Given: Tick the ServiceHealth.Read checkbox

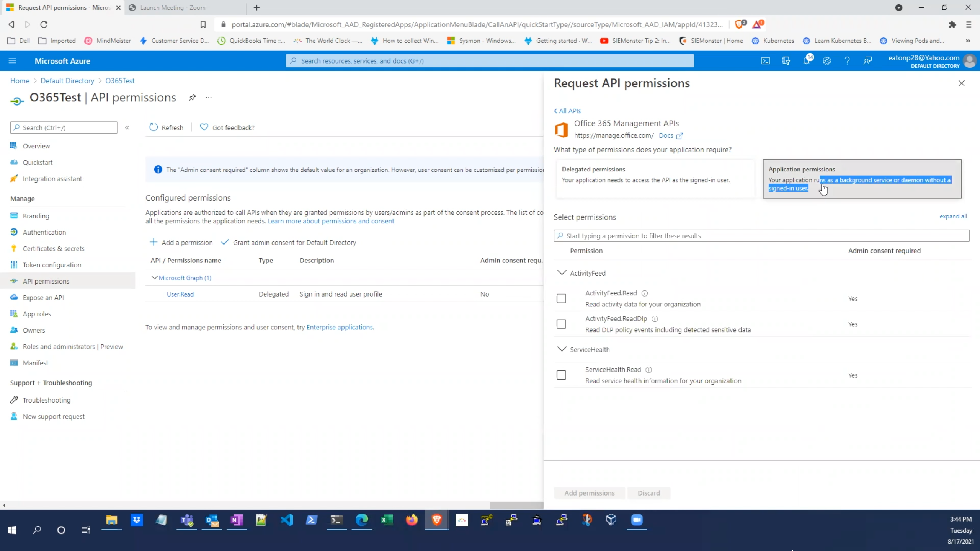Looking at the screenshot, I should coord(561,375).
